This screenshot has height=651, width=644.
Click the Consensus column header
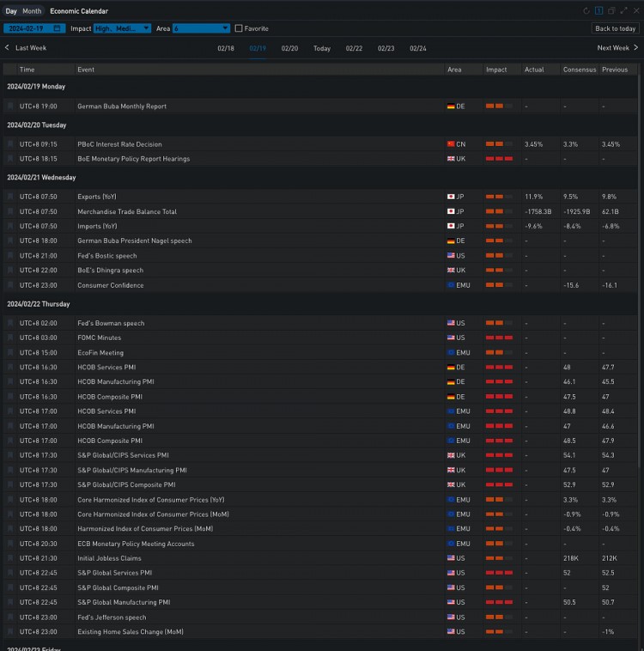tap(580, 70)
